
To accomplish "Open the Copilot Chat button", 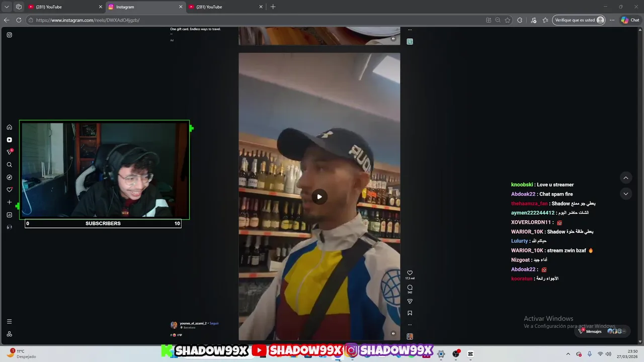I will [630, 20].
